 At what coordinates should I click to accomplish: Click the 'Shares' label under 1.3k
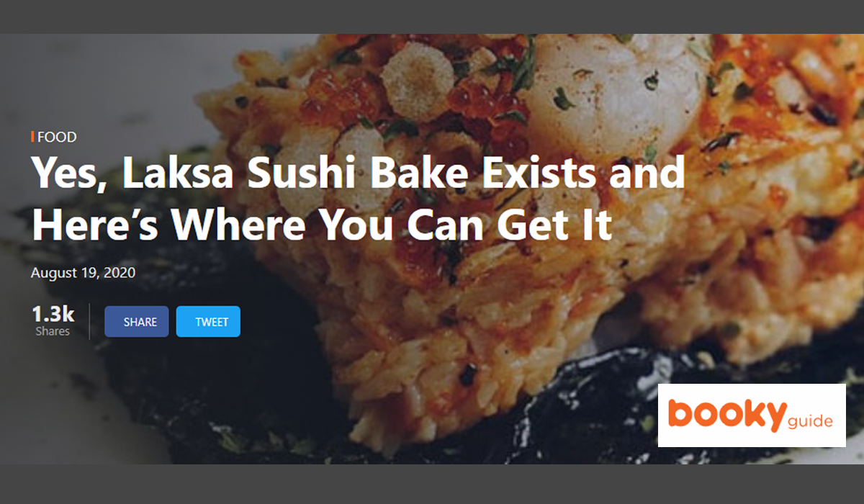coord(53,331)
